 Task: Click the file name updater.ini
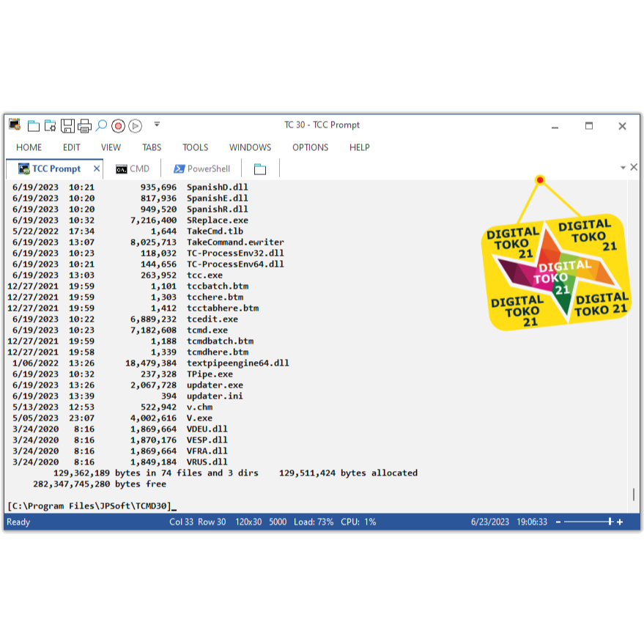215,396
